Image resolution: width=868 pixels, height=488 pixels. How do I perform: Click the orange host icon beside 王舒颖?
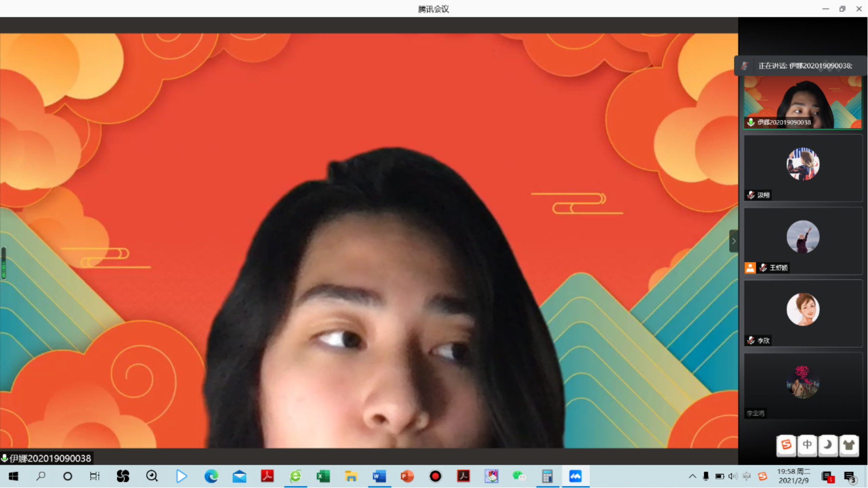(x=750, y=268)
